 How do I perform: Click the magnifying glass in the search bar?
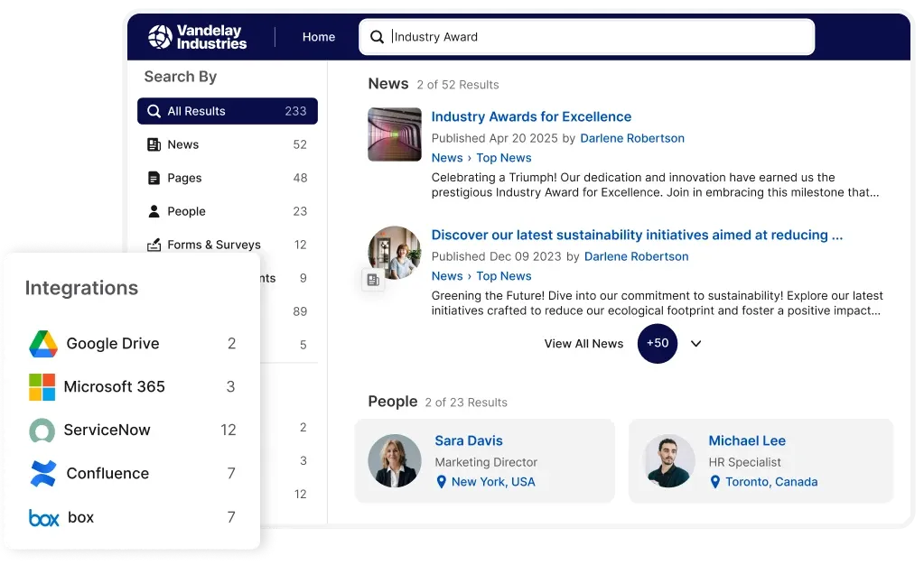click(377, 37)
